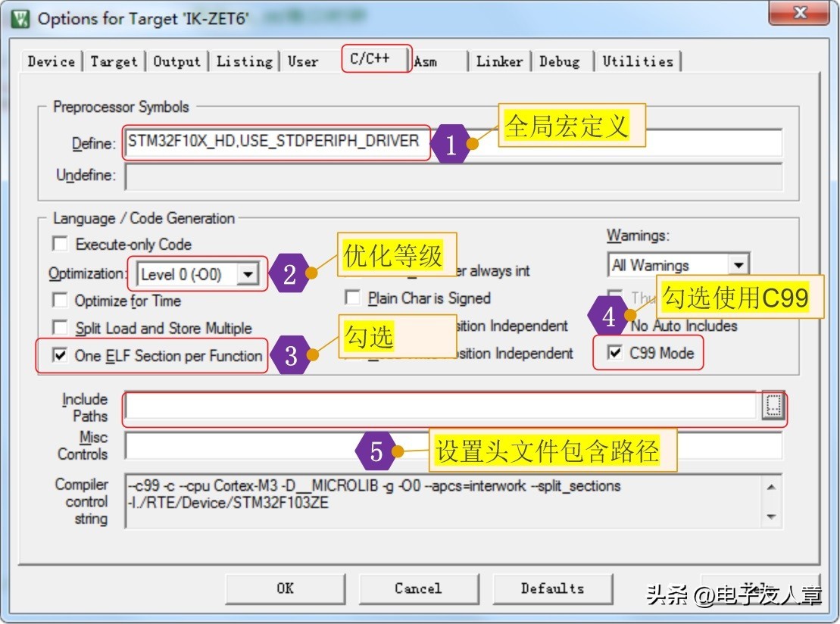
Task: Open the Debug tab
Action: tap(561, 61)
